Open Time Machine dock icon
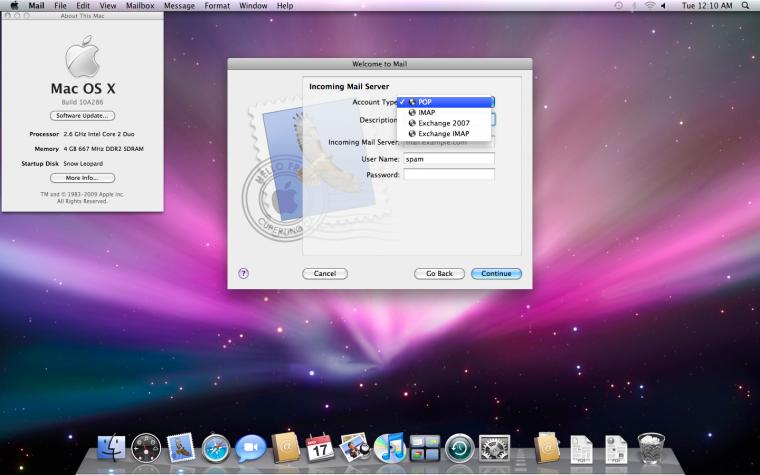 point(459,448)
